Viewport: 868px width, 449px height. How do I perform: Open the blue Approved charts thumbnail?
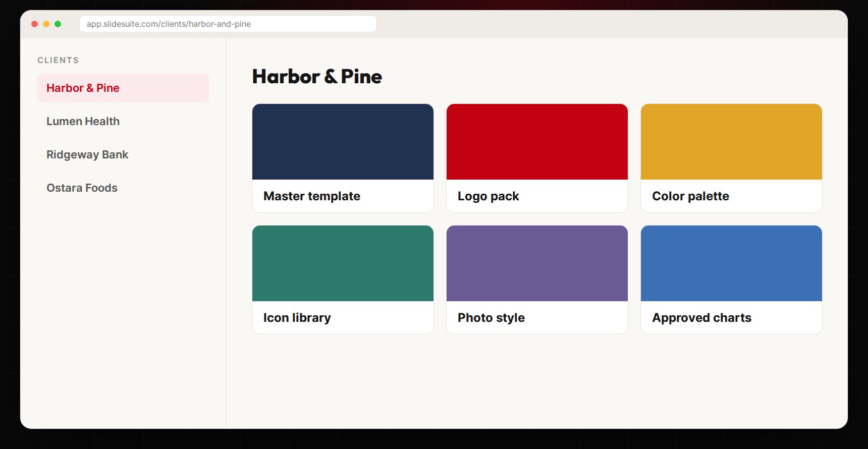[731, 263]
